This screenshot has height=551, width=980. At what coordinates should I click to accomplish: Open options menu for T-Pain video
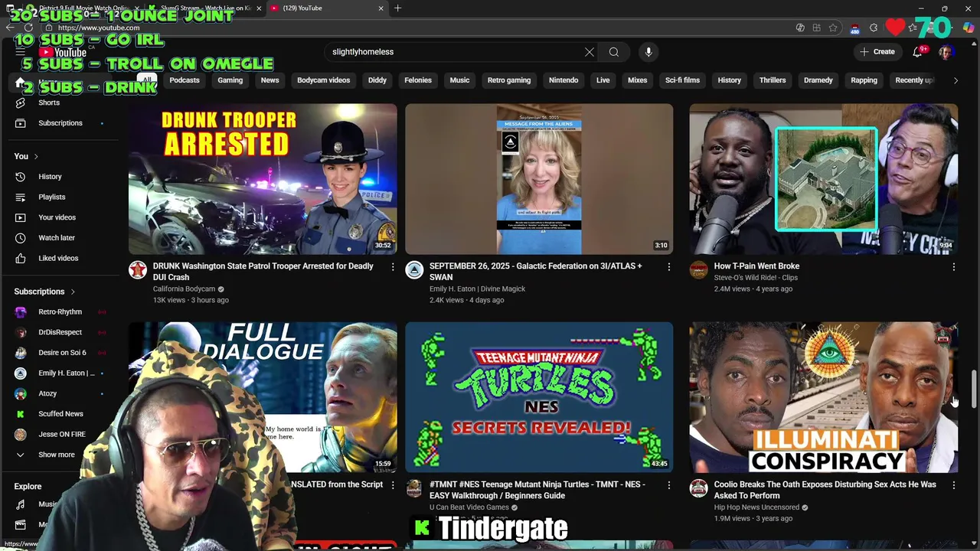coord(954,267)
